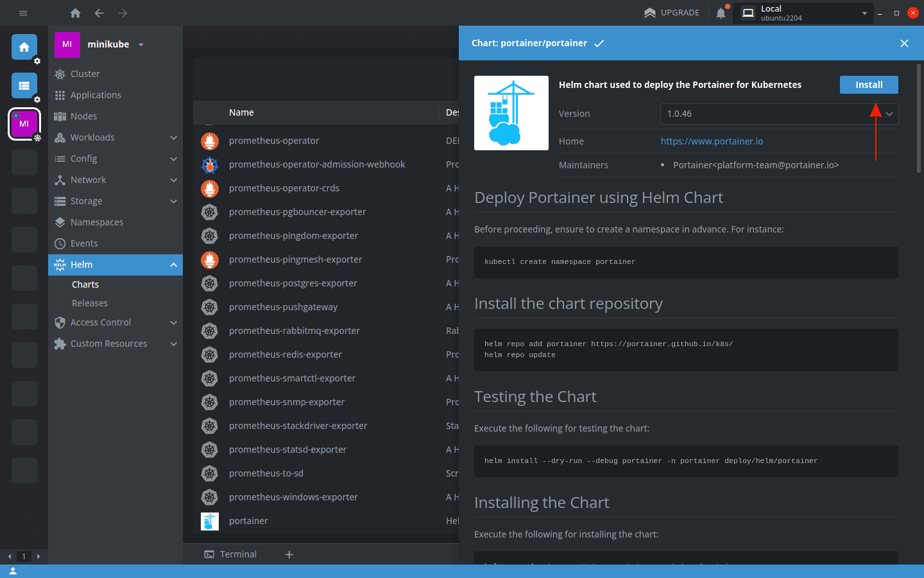Viewport: 924px width, 578px height.
Task: Open Cluster in the sidebar
Action: point(116,74)
